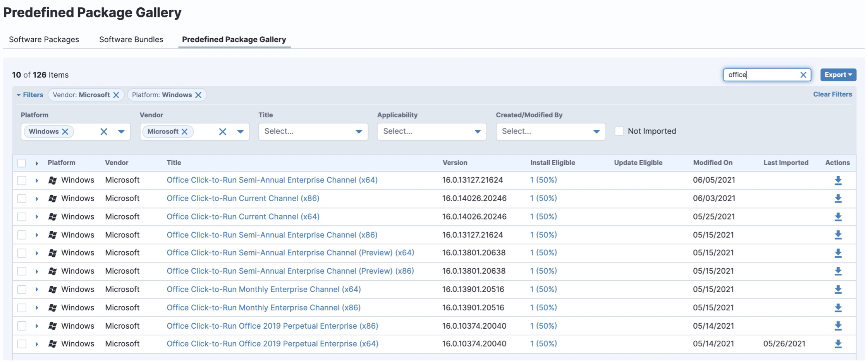Toggle the Not Imported checkbox
This screenshot has height=362, width=868.
619,131
